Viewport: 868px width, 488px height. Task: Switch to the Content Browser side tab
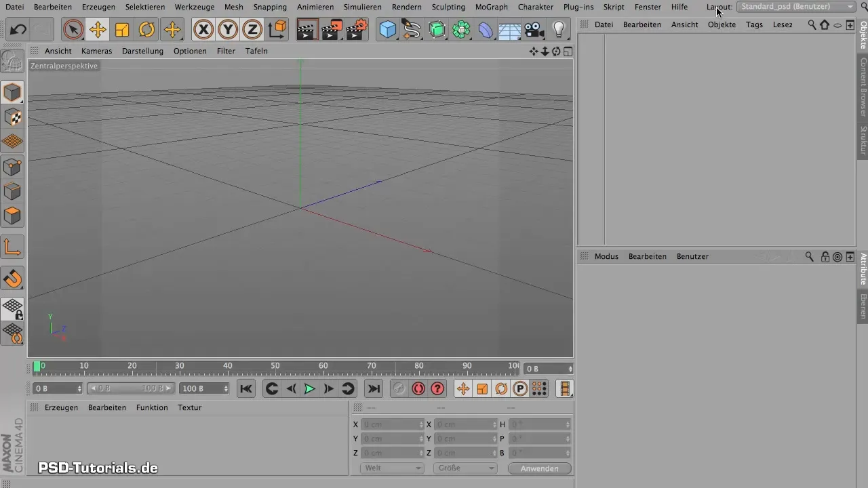point(863,87)
